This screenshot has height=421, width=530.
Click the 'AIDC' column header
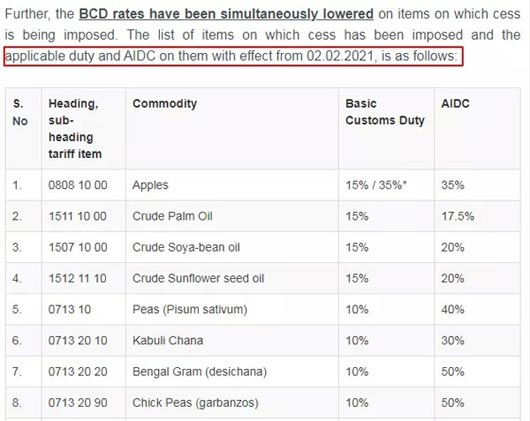coord(455,103)
